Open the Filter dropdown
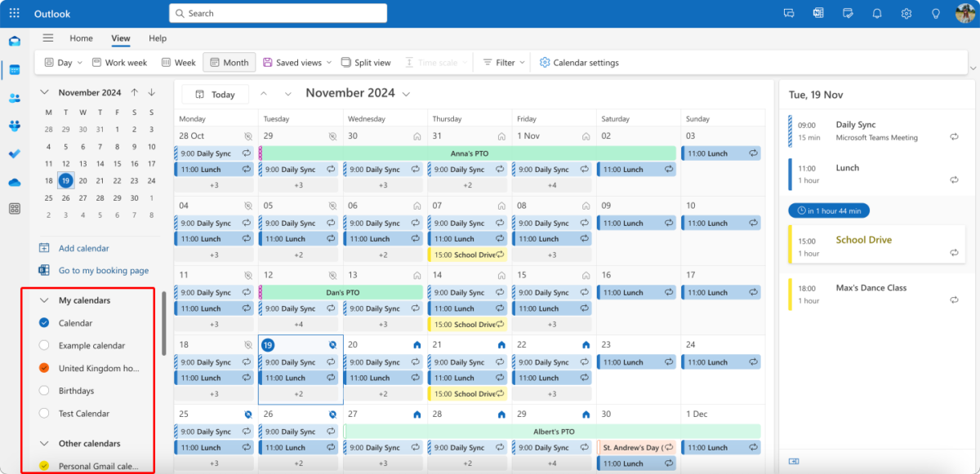 (501, 62)
